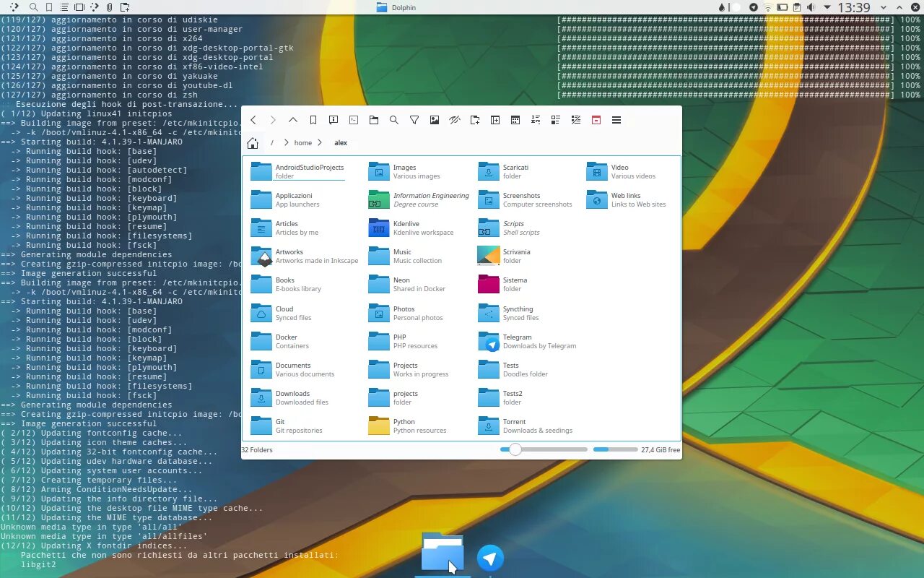The width and height of the screenshot is (924, 578).
Task: Open the volume tray icon
Action: [x=811, y=7]
